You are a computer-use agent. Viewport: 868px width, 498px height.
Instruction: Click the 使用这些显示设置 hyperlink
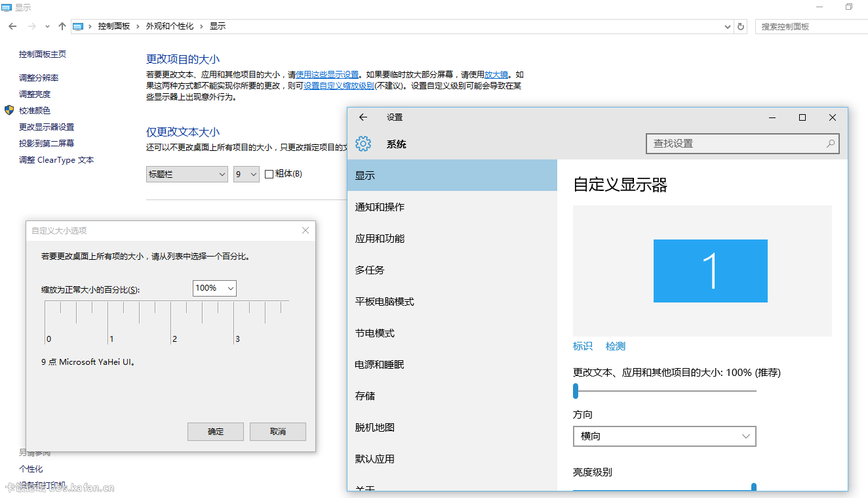tap(327, 75)
